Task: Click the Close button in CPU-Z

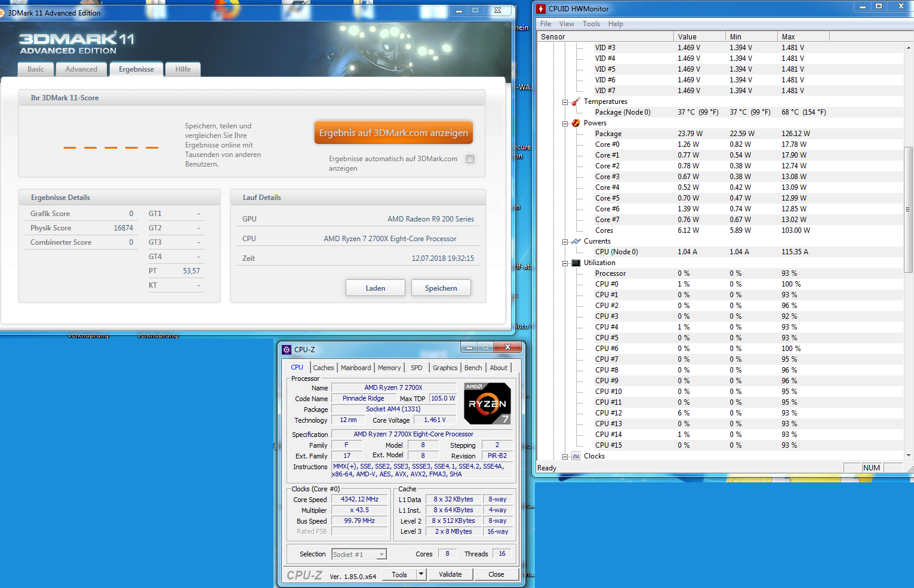Action: coord(496,575)
